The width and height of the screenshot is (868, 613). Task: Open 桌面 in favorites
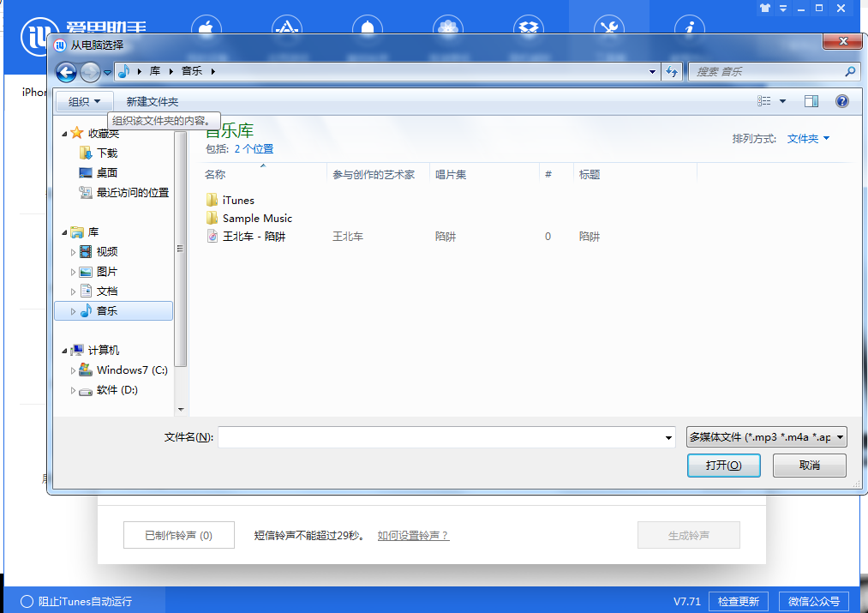[x=107, y=173]
